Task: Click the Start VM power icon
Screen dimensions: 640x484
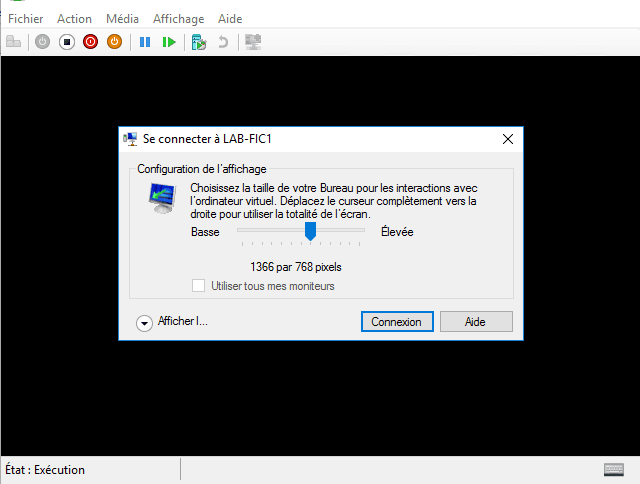Action: [x=42, y=42]
